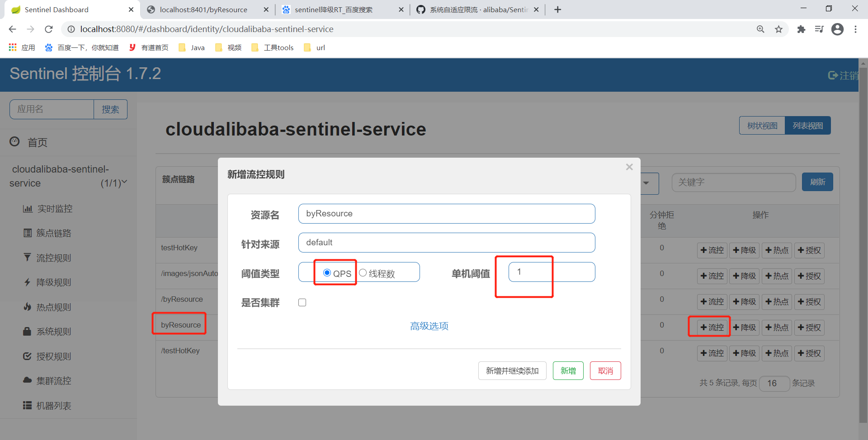Open 流控规则 in sidebar
The height and width of the screenshot is (440, 868).
47,258
